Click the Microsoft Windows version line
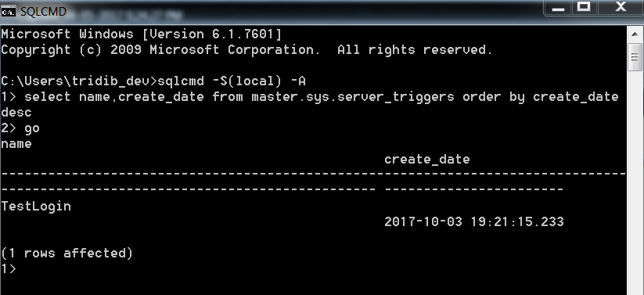 [142, 34]
